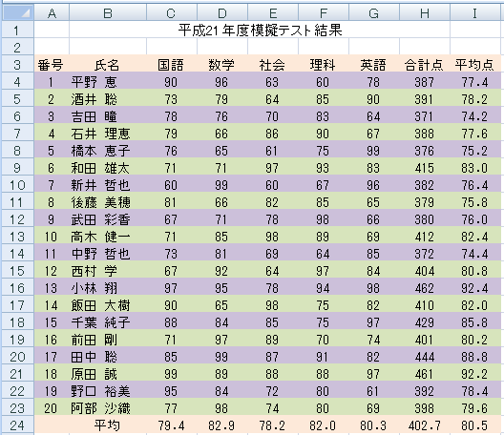Click the 平均点 header cell
504x435 pixels.
(x=475, y=65)
